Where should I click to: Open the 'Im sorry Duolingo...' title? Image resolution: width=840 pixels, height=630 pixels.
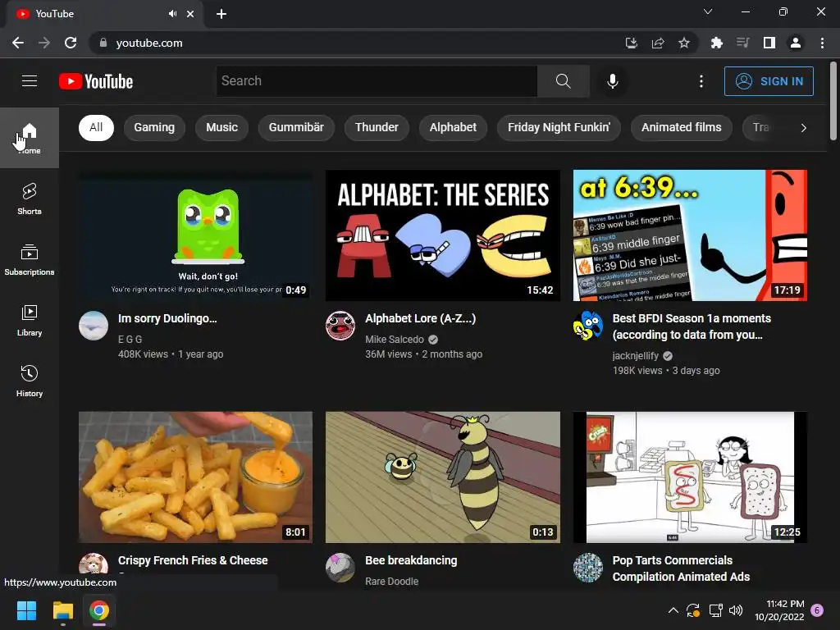pyautogui.click(x=167, y=319)
